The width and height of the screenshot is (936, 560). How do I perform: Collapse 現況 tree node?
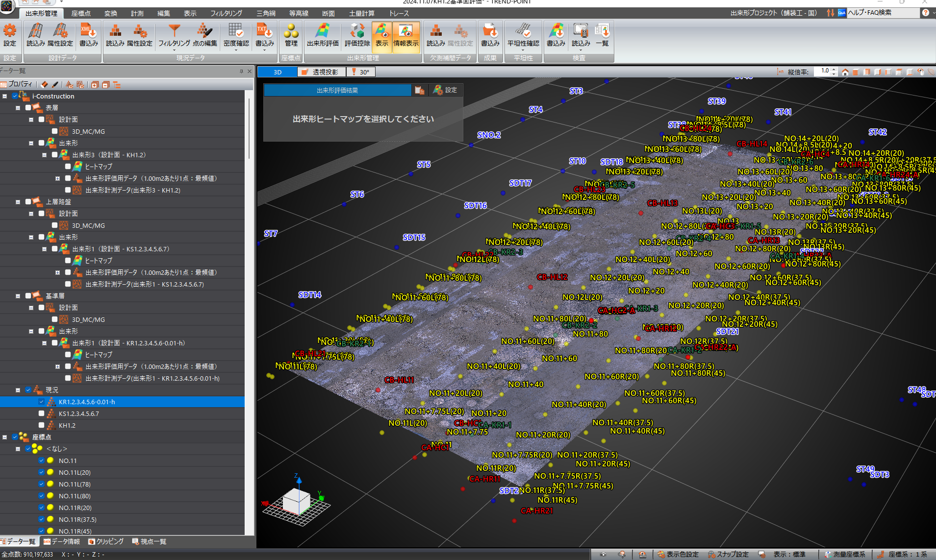coord(18,390)
